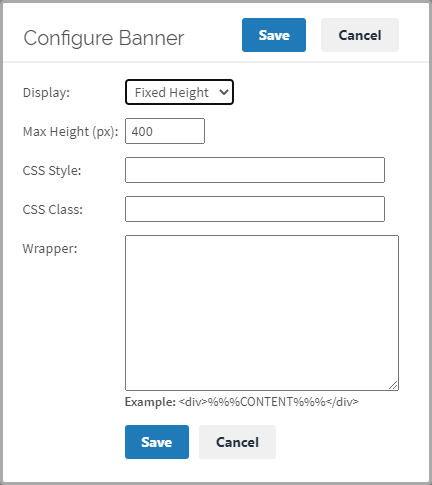The height and width of the screenshot is (485, 432).
Task: Click the bottom Save button below the Example text
Action: pyautogui.click(x=157, y=442)
